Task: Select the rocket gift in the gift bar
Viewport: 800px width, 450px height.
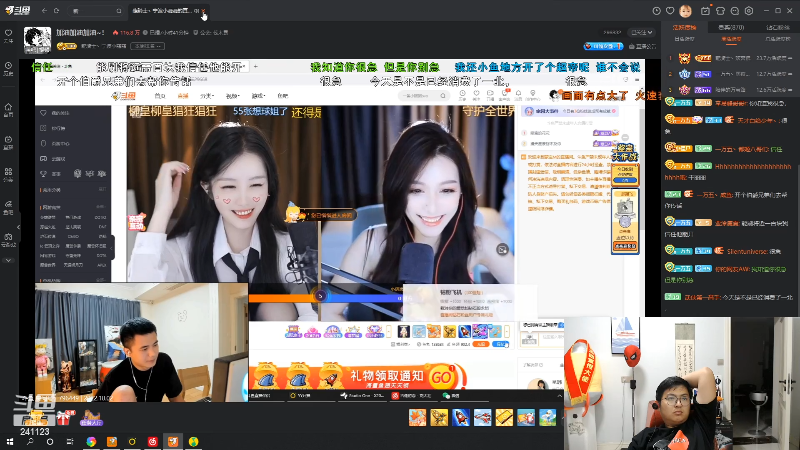Action: (x=460, y=417)
